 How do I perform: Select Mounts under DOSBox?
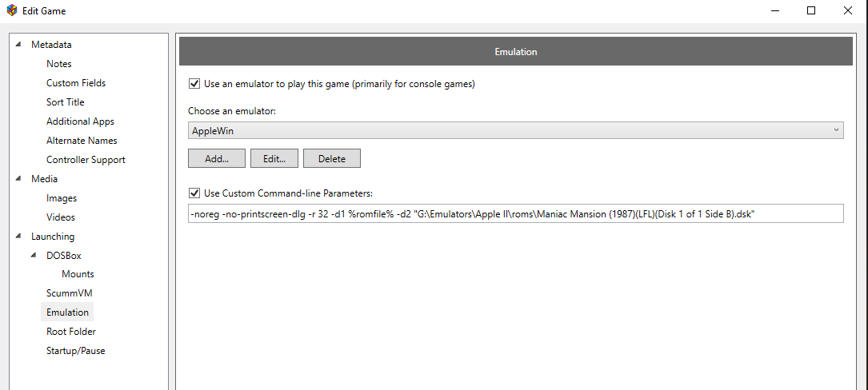pyautogui.click(x=78, y=274)
